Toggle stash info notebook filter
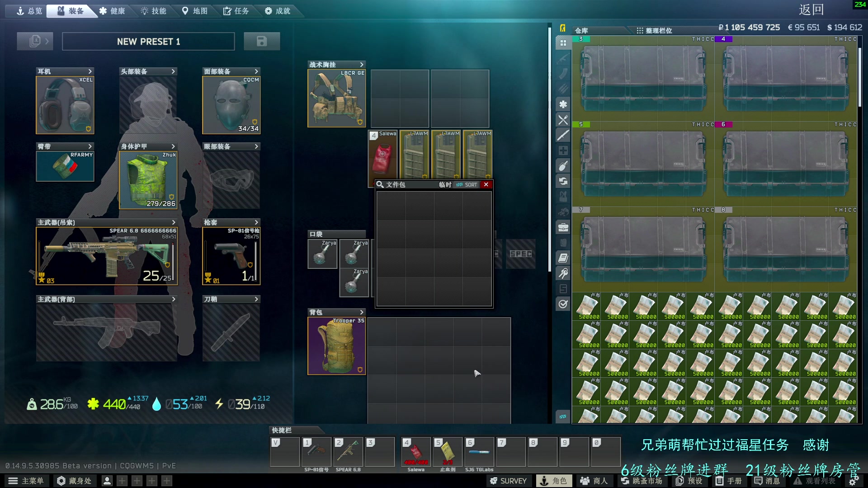 [563, 258]
